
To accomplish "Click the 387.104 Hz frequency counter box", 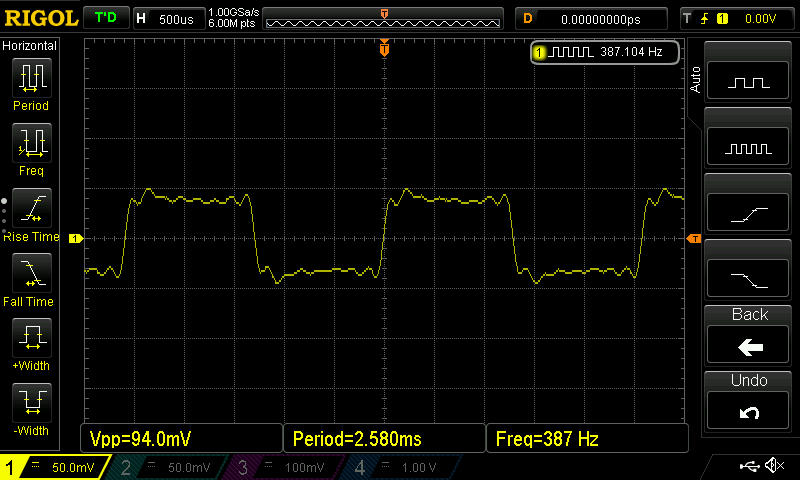I will (x=605, y=52).
